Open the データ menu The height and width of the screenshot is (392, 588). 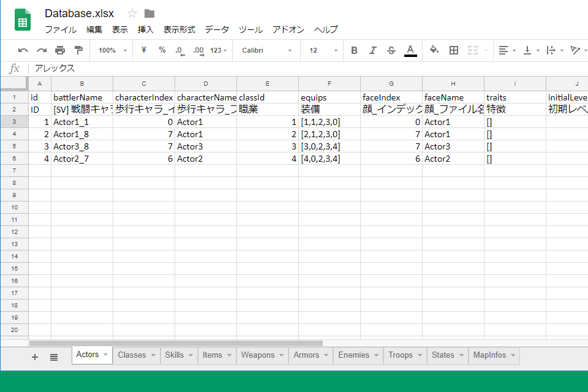217,29
